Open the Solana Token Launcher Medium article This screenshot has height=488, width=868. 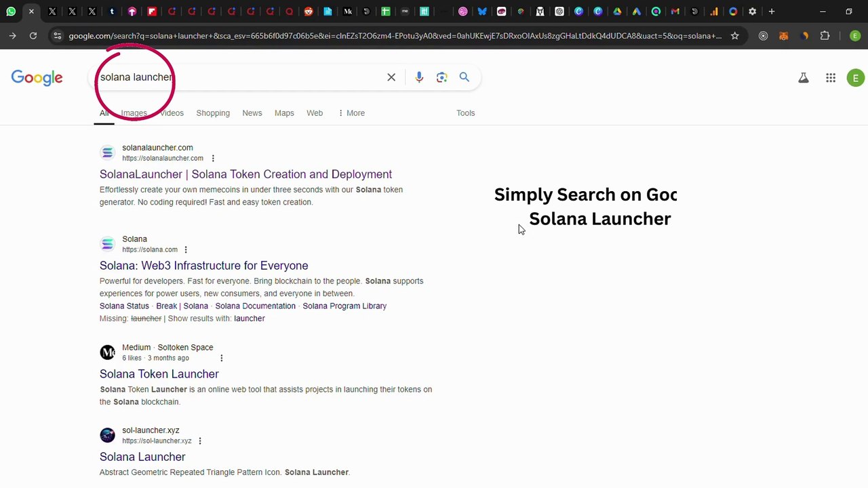click(159, 374)
